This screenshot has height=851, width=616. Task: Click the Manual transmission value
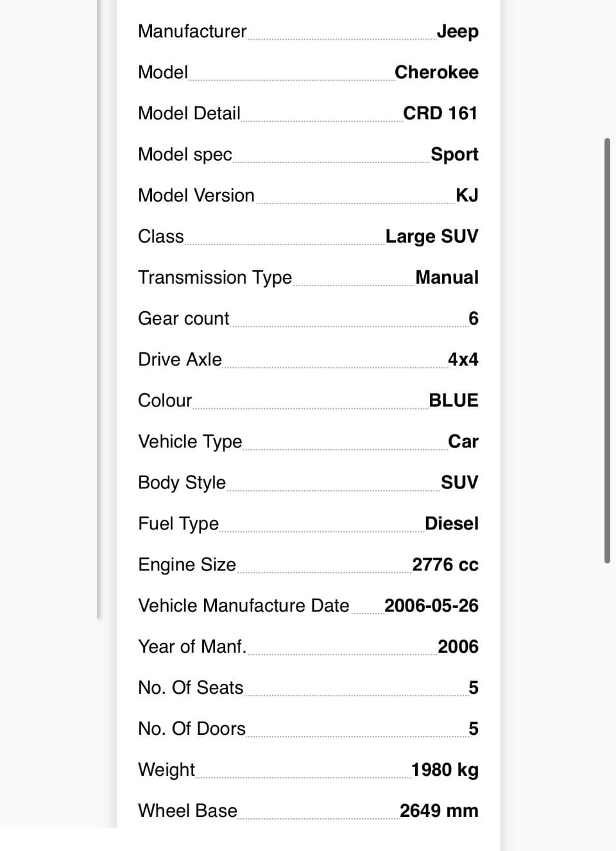pos(447,277)
